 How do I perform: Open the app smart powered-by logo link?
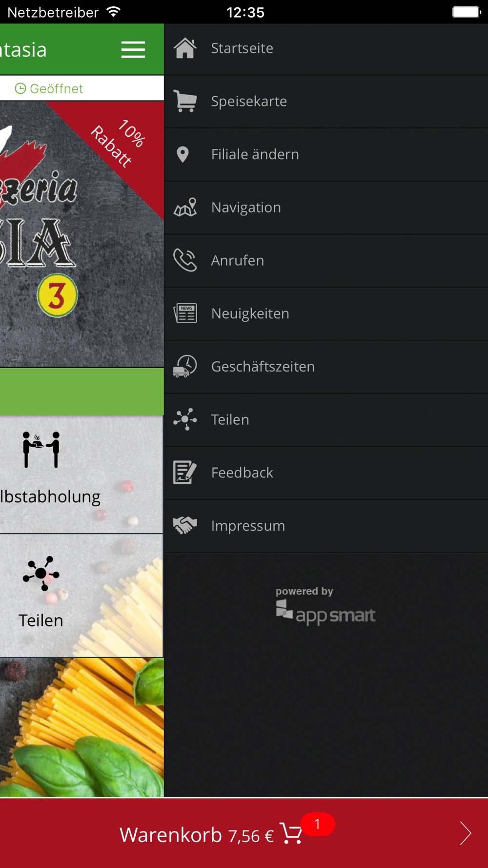tap(325, 606)
